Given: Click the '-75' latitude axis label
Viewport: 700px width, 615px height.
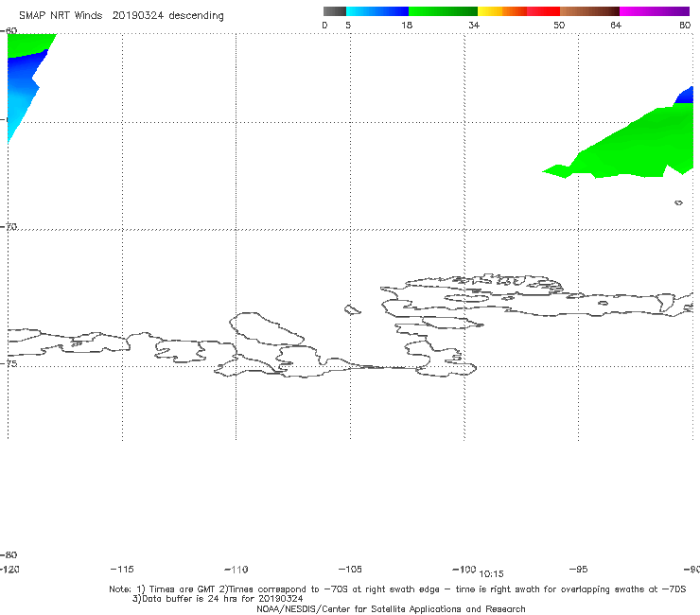Looking at the screenshot, I should (9, 363).
